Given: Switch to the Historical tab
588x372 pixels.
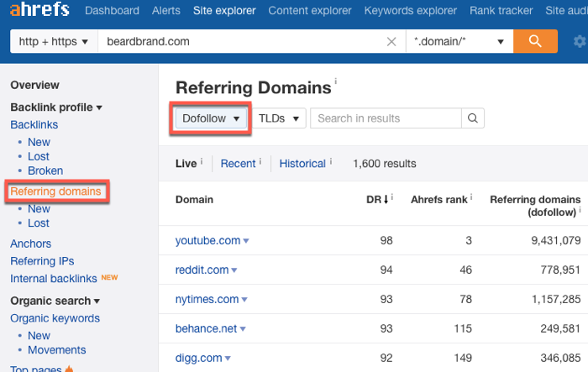Looking at the screenshot, I should [303, 164].
